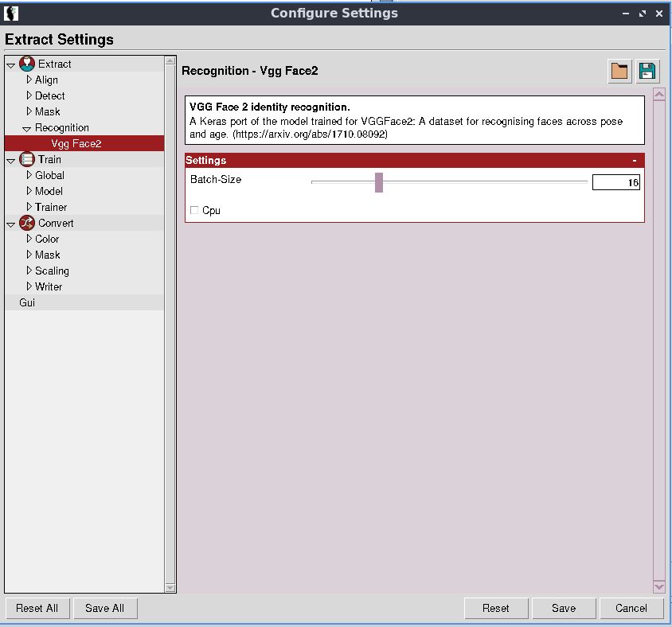The height and width of the screenshot is (627, 672).
Task: Click the Batch-Size slider handle
Action: pyautogui.click(x=379, y=182)
